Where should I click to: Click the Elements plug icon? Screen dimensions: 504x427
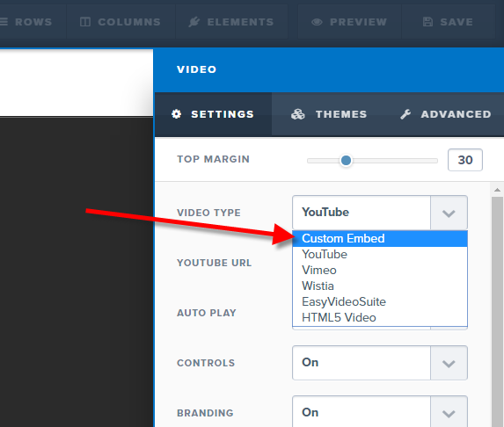tap(194, 22)
